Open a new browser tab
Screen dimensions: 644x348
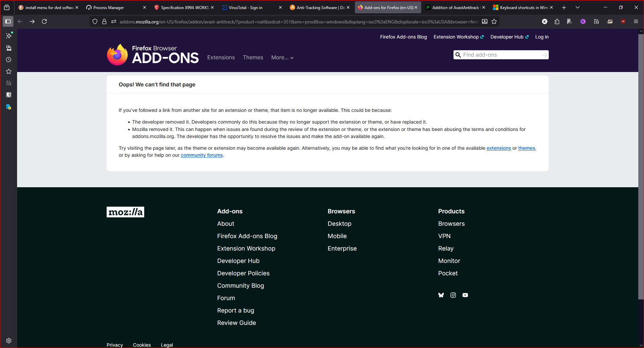tap(564, 7)
